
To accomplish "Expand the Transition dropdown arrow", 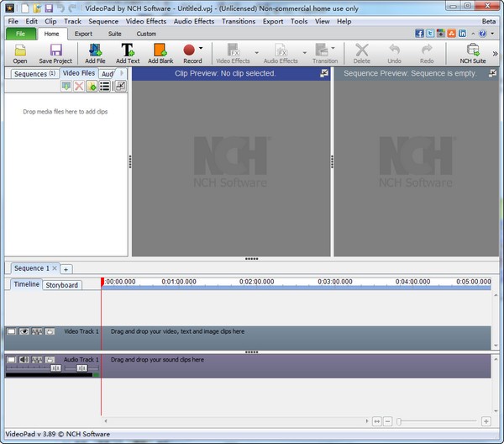I will coord(333,49).
